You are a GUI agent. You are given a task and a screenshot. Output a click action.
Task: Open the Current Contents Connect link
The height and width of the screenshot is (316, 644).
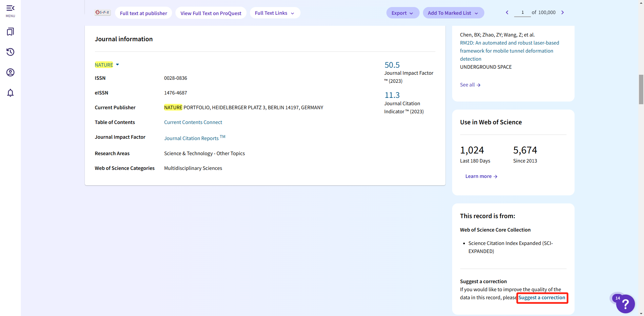(193, 122)
